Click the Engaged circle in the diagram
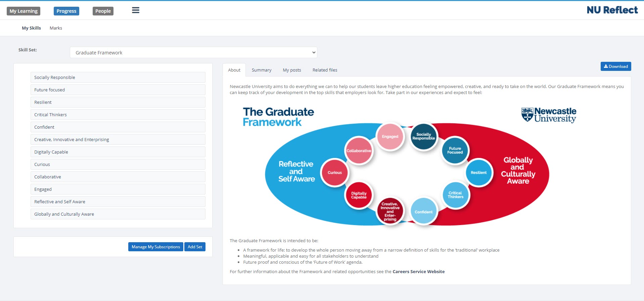 pos(390,136)
